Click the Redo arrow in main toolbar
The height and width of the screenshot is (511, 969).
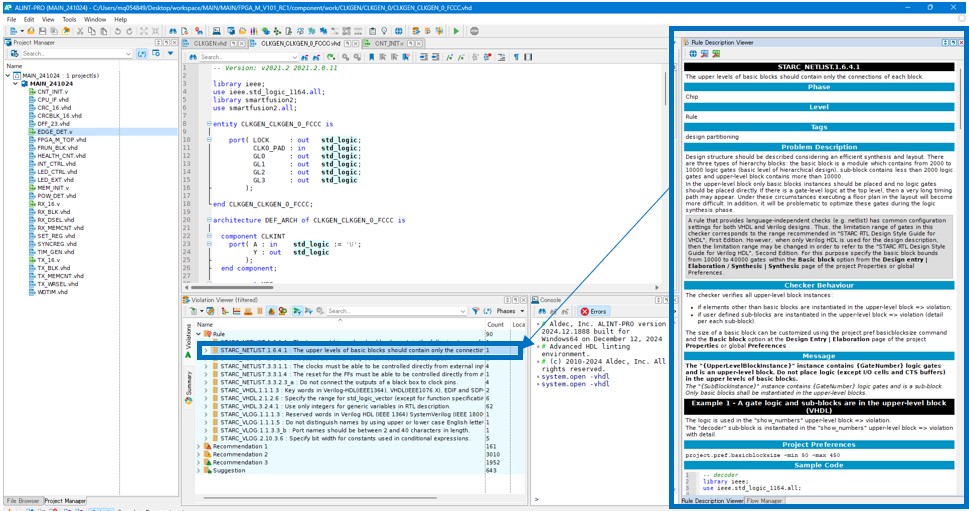coord(129,31)
